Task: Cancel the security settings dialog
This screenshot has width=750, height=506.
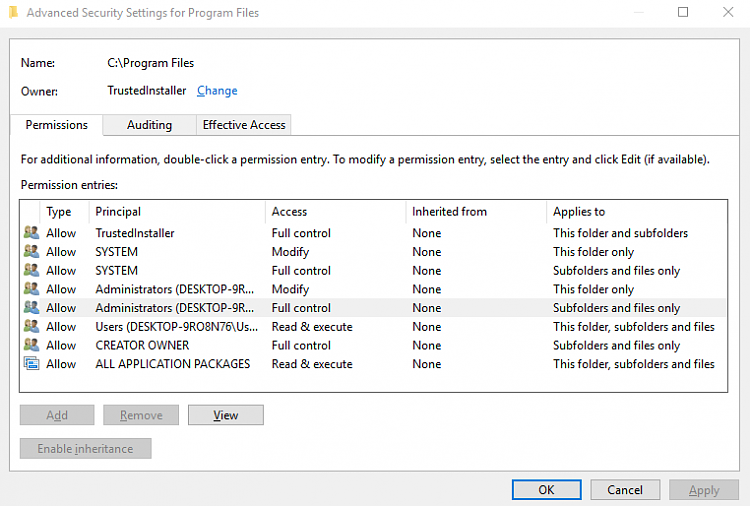Action: (x=625, y=490)
